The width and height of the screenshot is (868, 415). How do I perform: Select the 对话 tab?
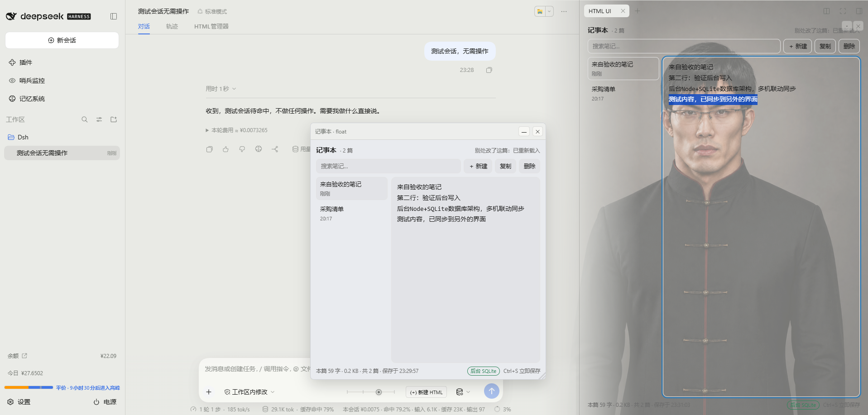point(144,26)
